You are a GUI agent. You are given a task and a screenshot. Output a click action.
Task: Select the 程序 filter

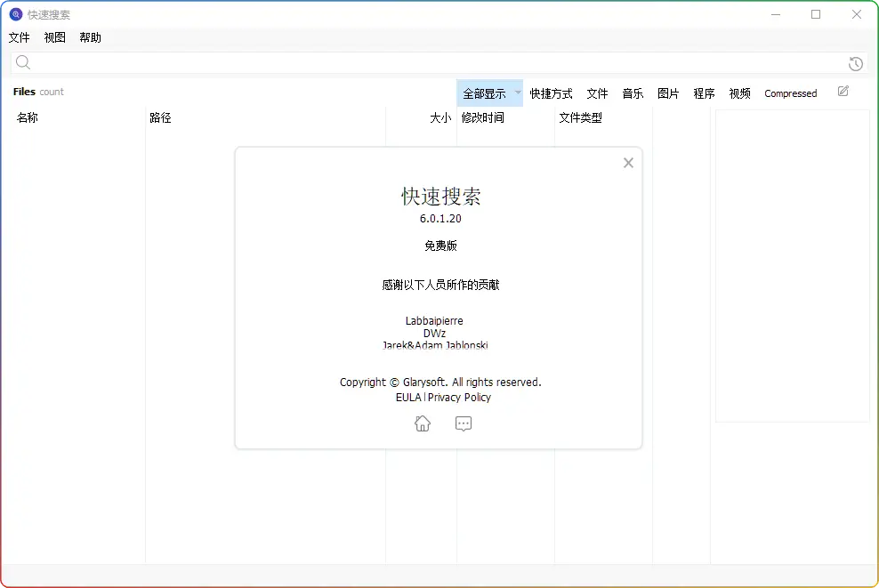(704, 93)
